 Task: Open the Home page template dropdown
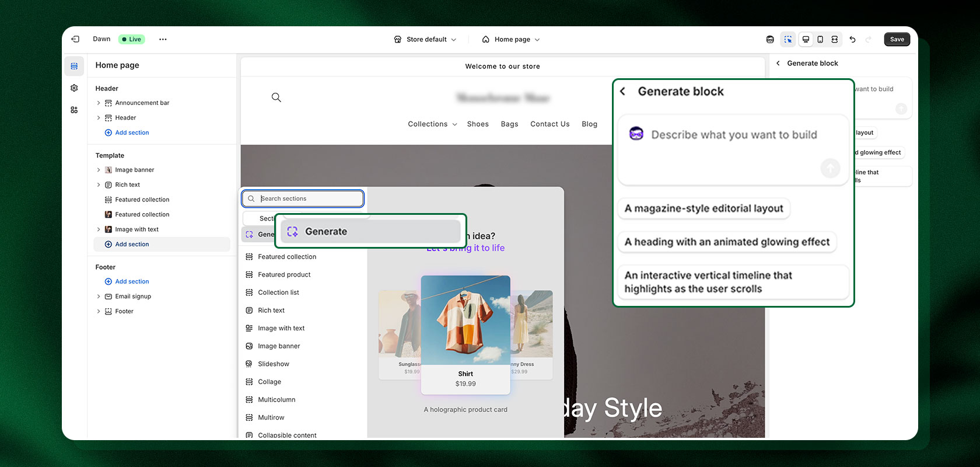coord(511,40)
